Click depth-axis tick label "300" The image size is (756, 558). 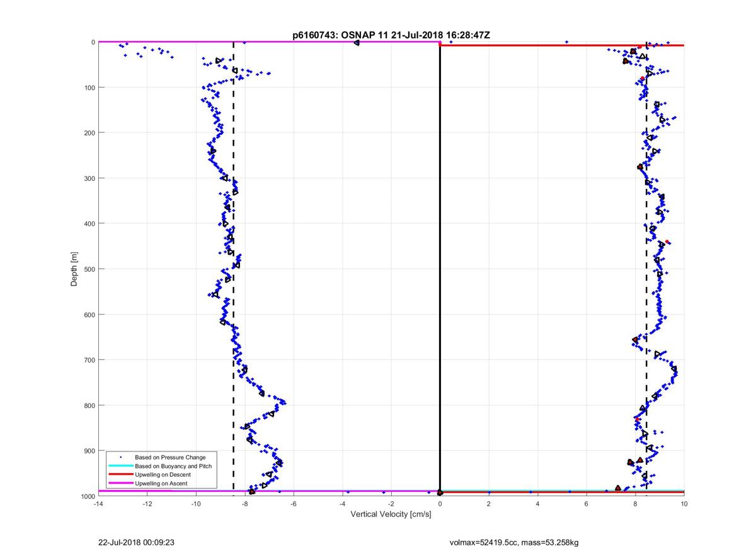pos(89,178)
